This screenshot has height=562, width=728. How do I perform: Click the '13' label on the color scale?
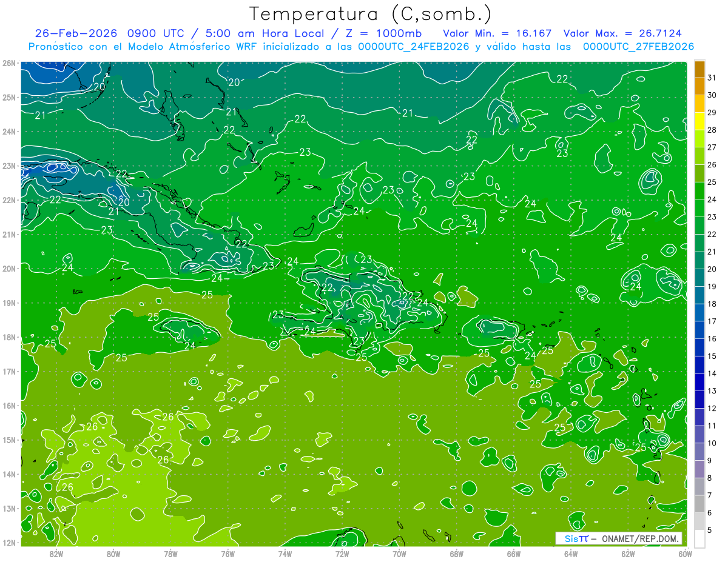click(712, 391)
